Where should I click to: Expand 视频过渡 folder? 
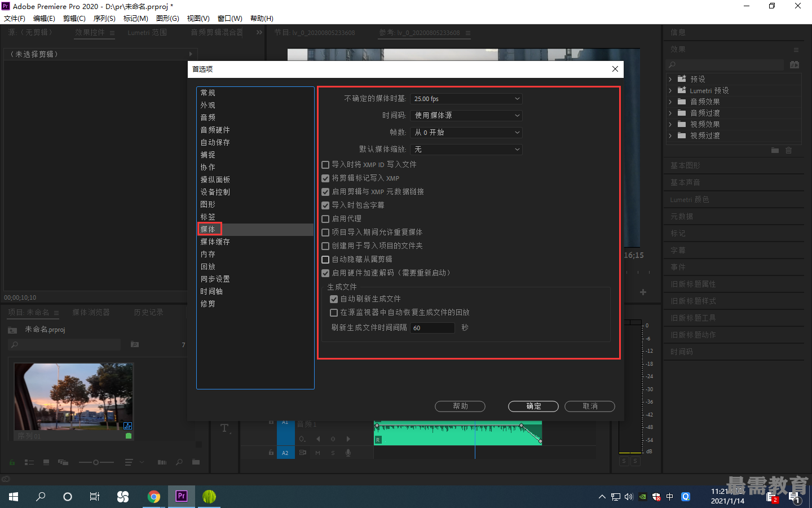(x=670, y=135)
